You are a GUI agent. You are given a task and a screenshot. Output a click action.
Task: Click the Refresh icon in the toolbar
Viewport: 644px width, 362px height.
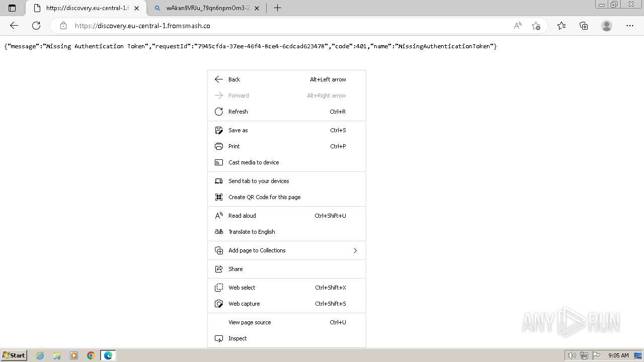pos(36,26)
